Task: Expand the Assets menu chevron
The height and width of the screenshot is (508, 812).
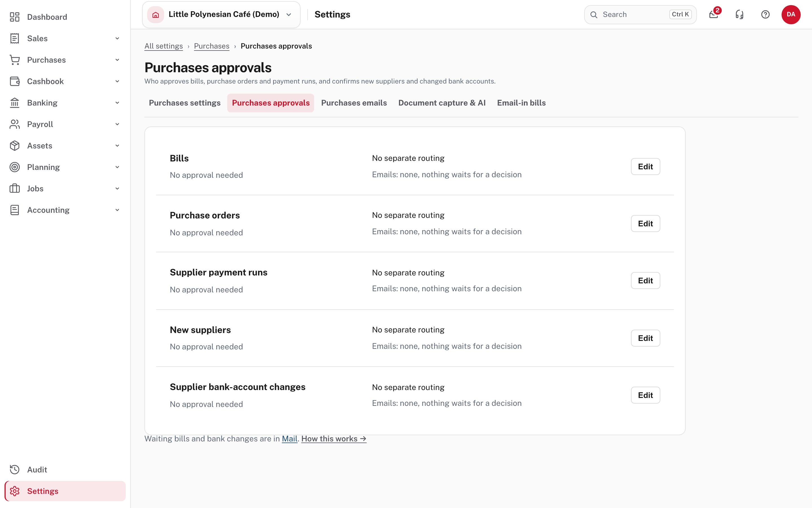Action: pos(117,146)
